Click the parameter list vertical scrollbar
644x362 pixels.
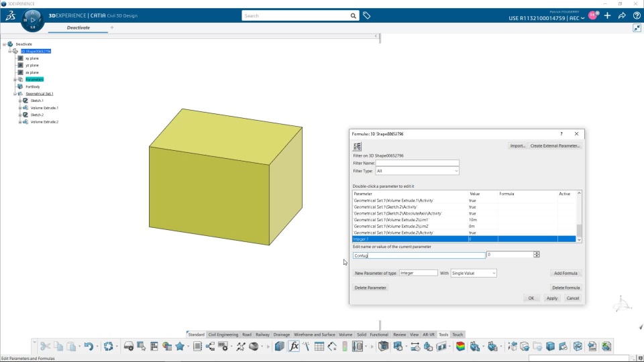pos(579,217)
